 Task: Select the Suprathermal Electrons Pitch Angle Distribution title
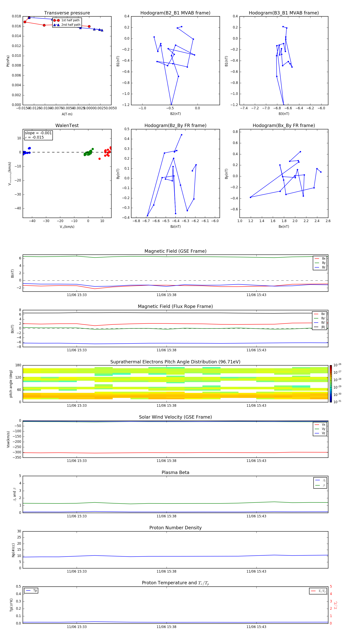coord(175,362)
